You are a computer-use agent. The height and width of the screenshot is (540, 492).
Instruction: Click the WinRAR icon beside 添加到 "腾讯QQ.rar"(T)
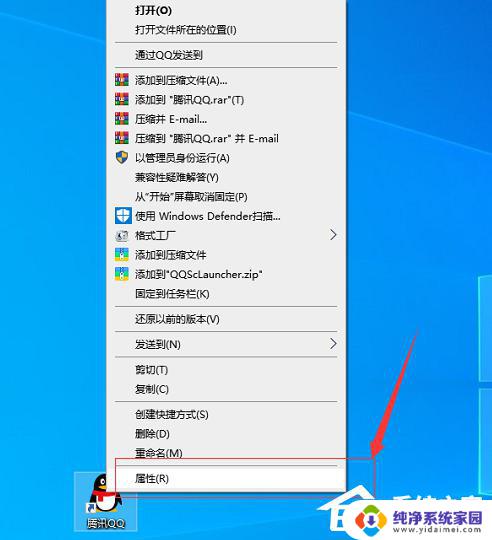click(122, 99)
